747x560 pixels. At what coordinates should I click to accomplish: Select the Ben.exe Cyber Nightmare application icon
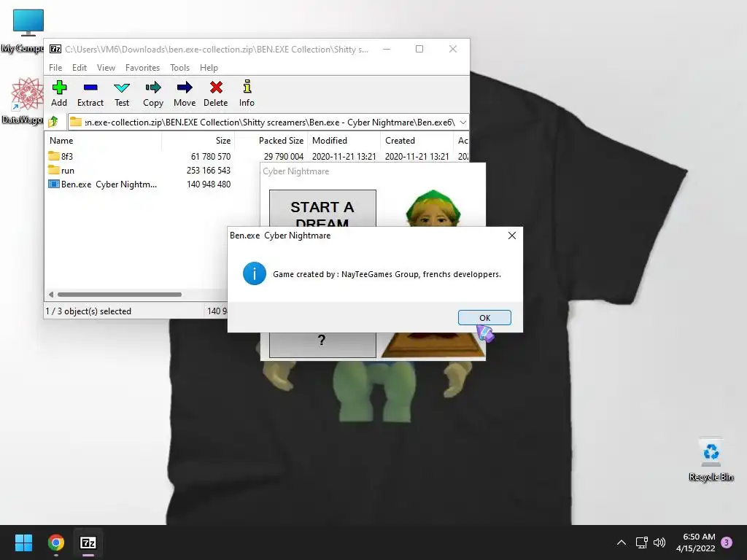click(x=54, y=184)
